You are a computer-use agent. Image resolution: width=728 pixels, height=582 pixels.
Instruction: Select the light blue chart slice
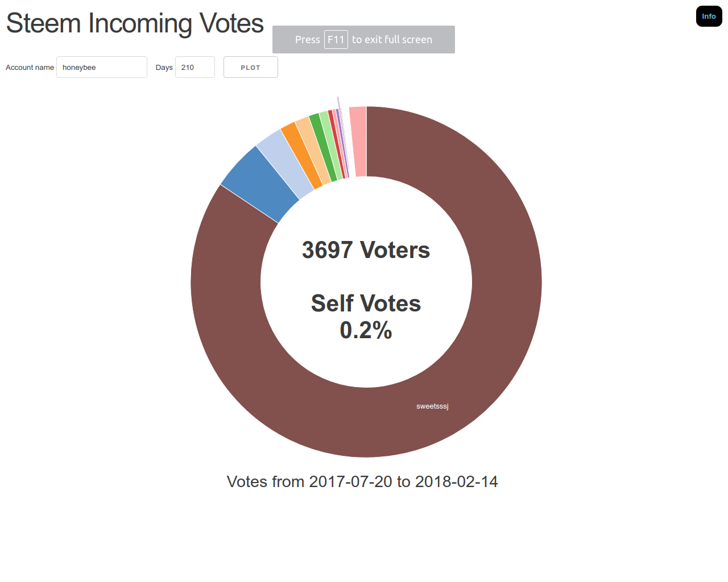tap(285, 163)
